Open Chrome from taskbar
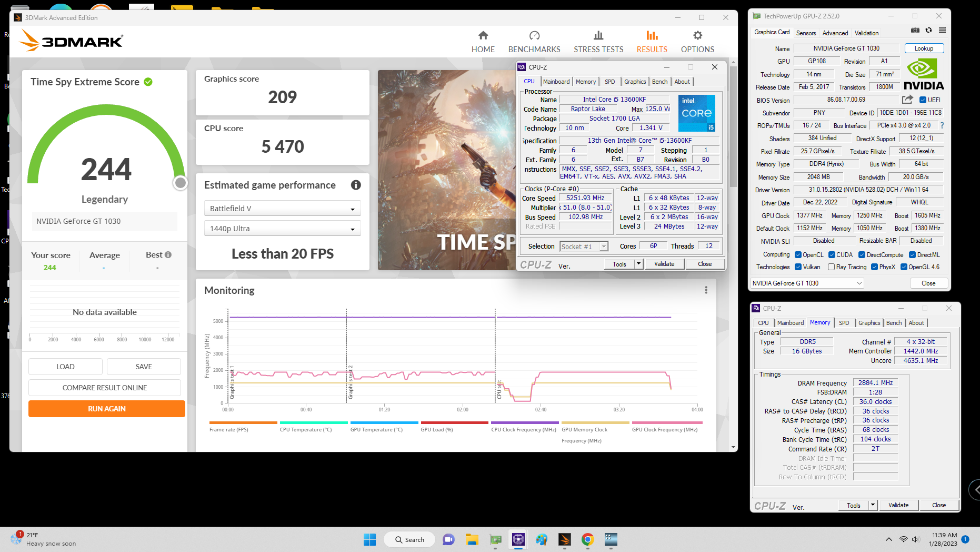 [x=587, y=539]
